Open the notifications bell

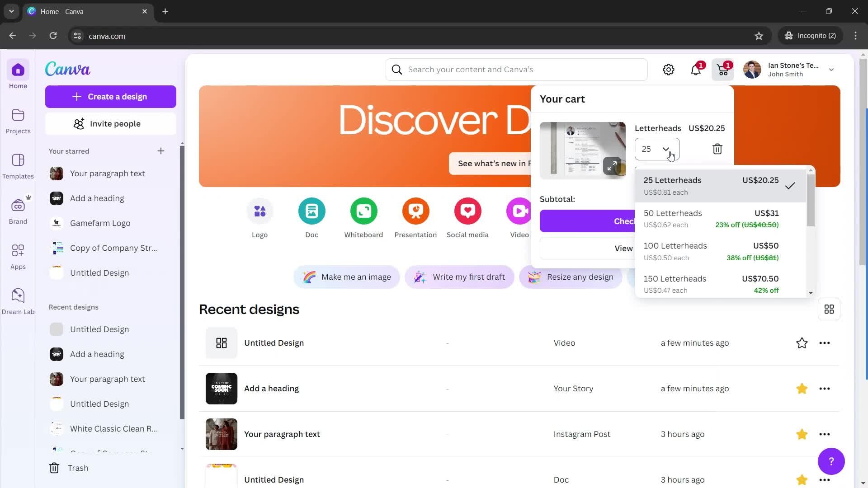tap(696, 70)
